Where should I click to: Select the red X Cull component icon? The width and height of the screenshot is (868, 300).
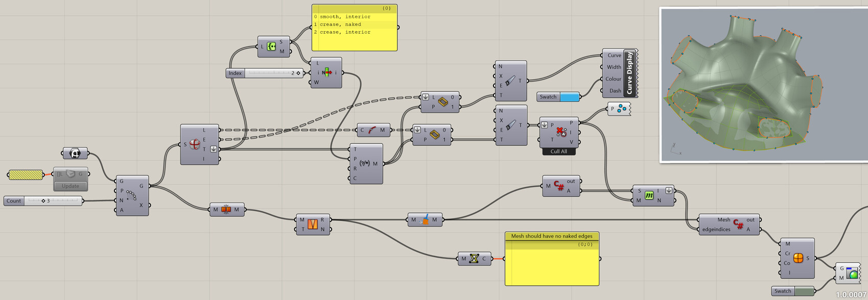561,132
